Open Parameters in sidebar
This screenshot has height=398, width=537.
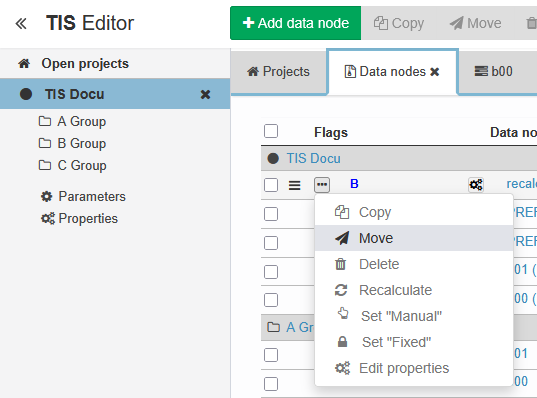coord(83,197)
